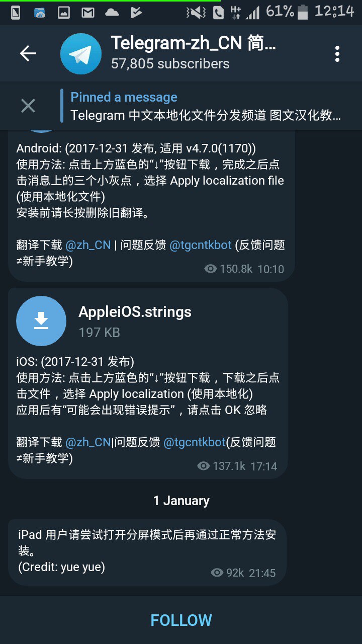Tap the Gmail notification icon in status bar
Screen dimensions: 362x644
(x=88, y=13)
